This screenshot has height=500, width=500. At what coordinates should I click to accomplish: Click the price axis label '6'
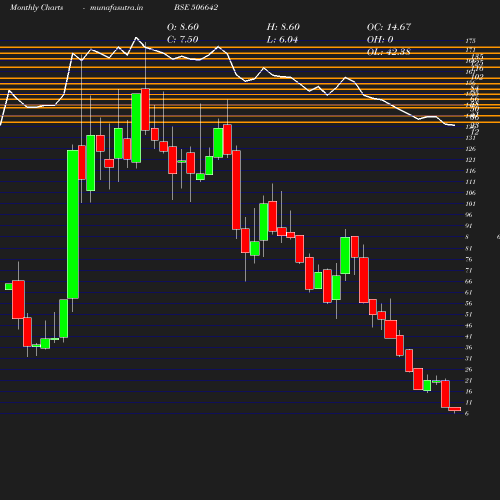coord(467,413)
